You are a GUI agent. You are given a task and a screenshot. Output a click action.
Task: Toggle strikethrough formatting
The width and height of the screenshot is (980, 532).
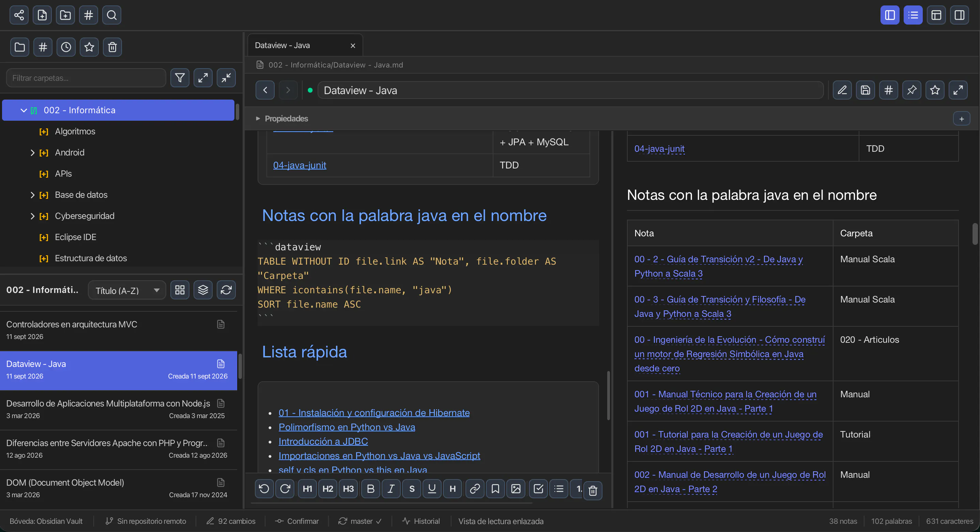[x=412, y=489]
